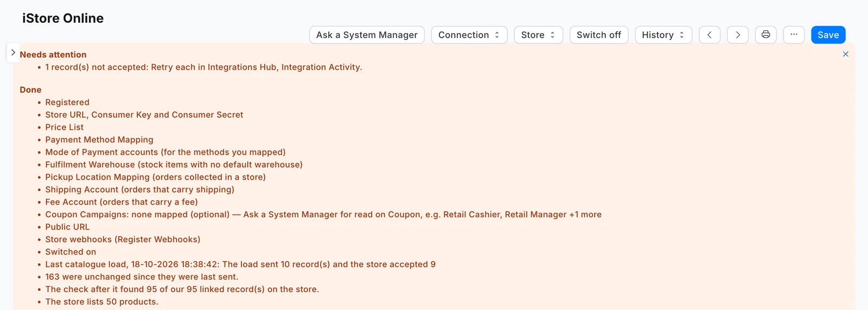Click the Store webhooks (Register Webhooks) item
This screenshot has width=868, height=310.
[123, 240]
